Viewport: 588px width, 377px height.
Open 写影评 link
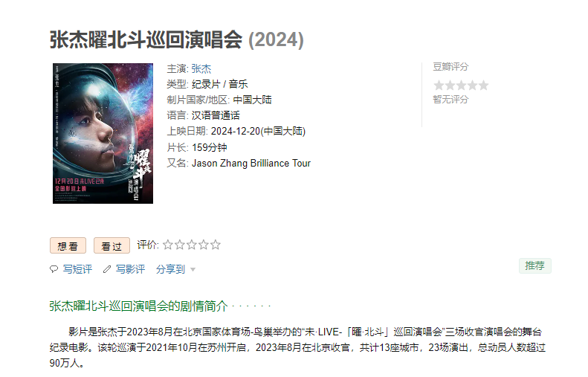click(x=130, y=269)
